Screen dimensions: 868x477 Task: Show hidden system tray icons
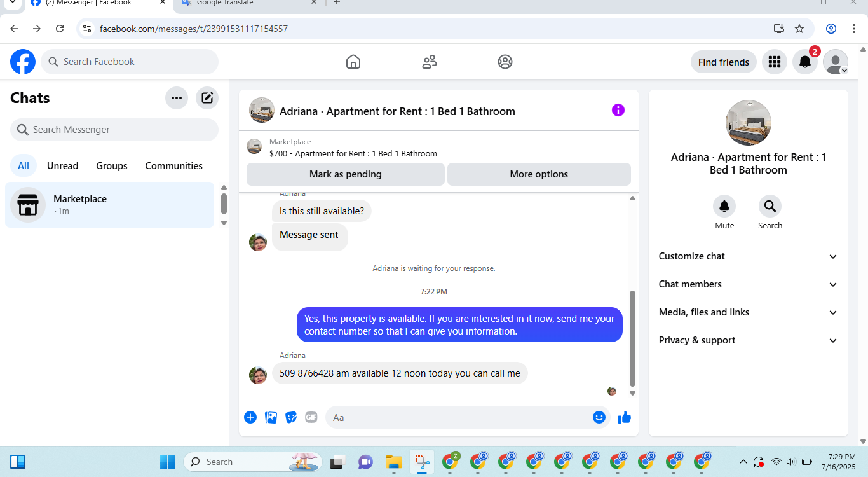coord(743,462)
